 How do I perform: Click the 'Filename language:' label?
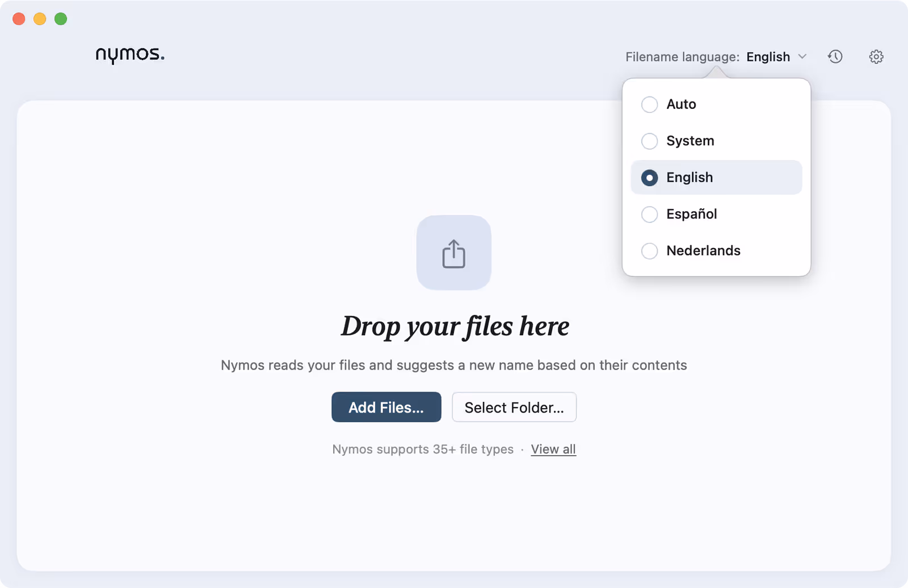pyautogui.click(x=682, y=57)
